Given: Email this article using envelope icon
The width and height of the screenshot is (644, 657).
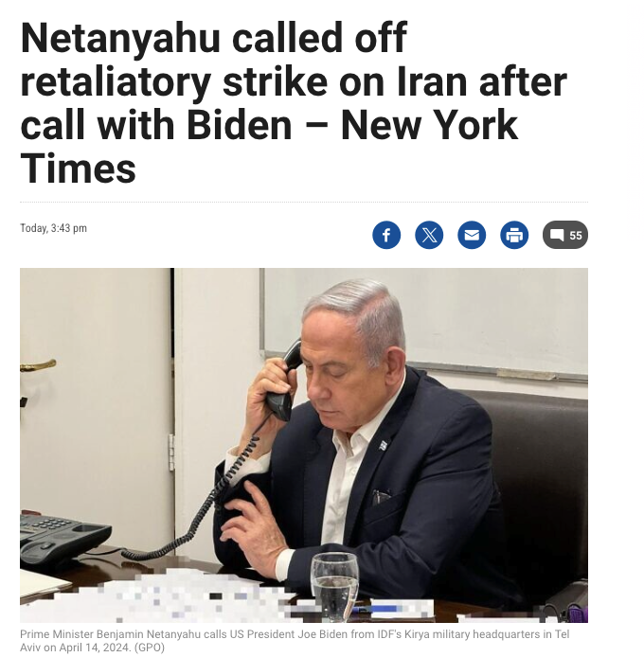Looking at the screenshot, I should click(x=472, y=235).
